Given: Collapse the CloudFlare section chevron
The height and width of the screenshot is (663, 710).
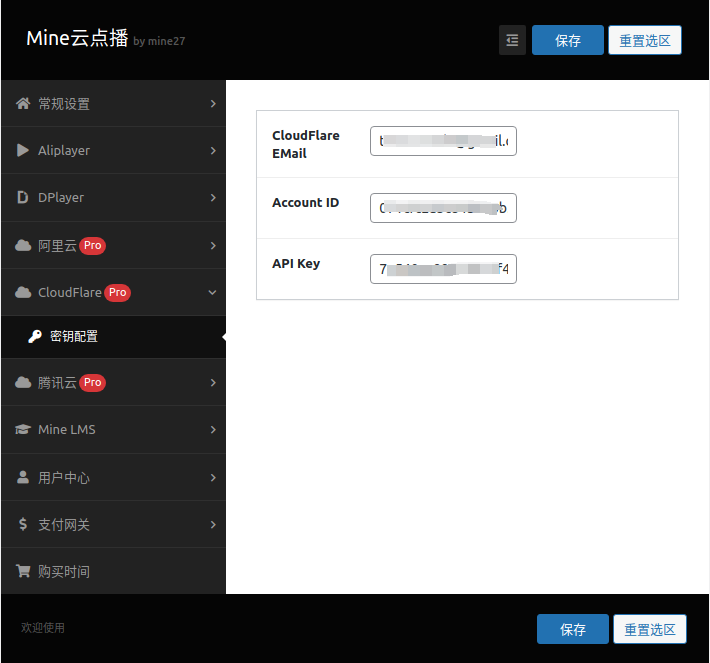Looking at the screenshot, I should coord(212,293).
